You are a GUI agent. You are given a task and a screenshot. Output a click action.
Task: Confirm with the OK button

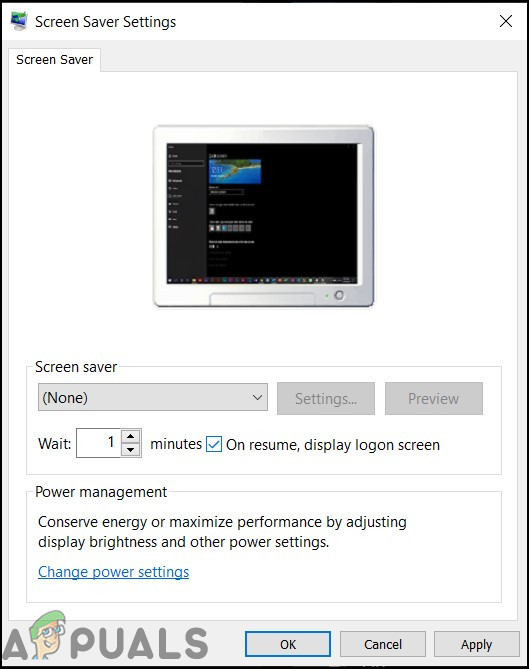point(288,644)
